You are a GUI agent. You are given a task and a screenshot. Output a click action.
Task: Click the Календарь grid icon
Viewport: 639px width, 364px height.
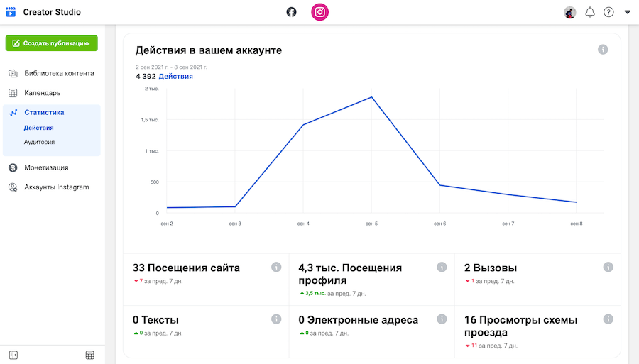tap(13, 93)
